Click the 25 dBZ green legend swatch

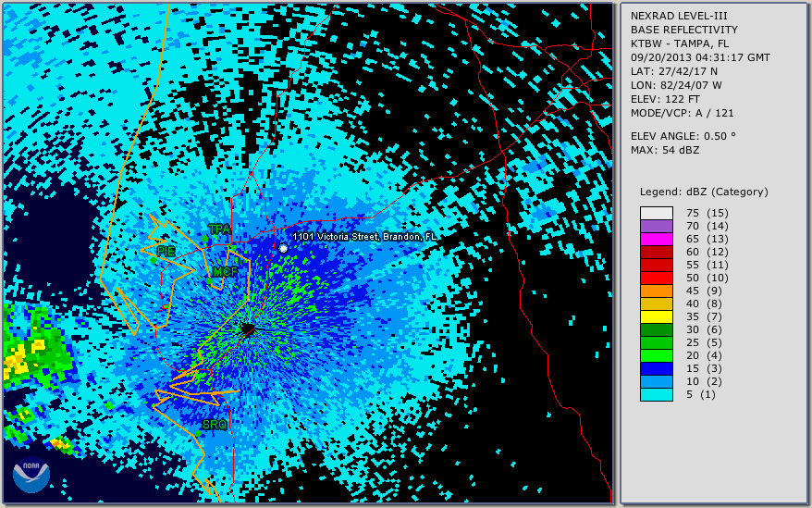click(656, 342)
